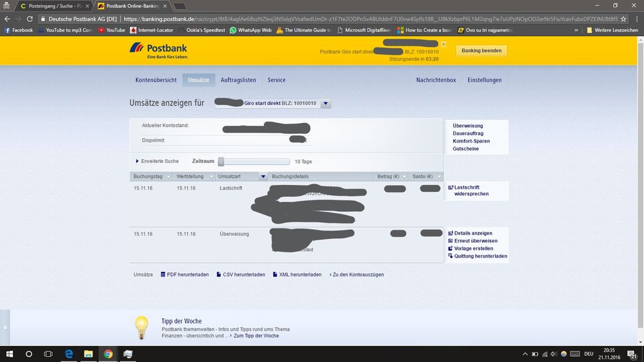
Task: Click Banking beenden button
Action: pyautogui.click(x=482, y=50)
